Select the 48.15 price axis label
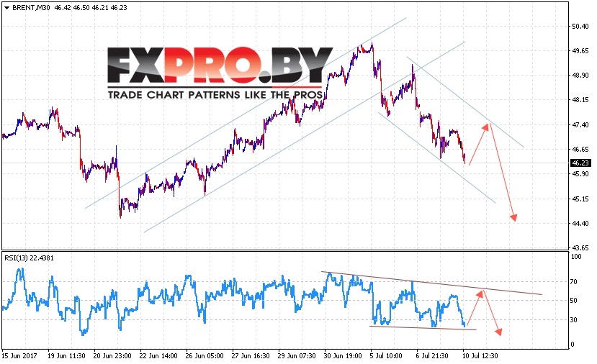Viewport: 597px width, 364px height. click(580, 100)
